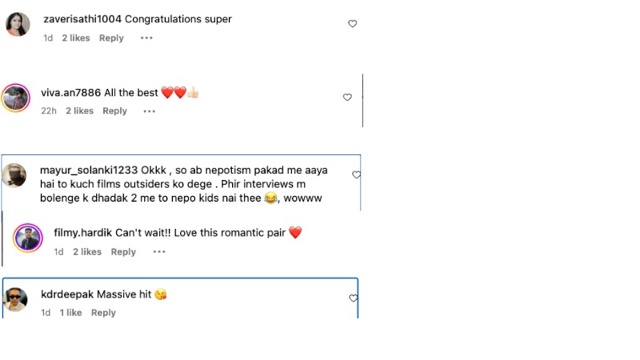This screenshot has height=360, width=640.
Task: Reply to filmy.hardik's romantic pair comment
Action: point(123,252)
